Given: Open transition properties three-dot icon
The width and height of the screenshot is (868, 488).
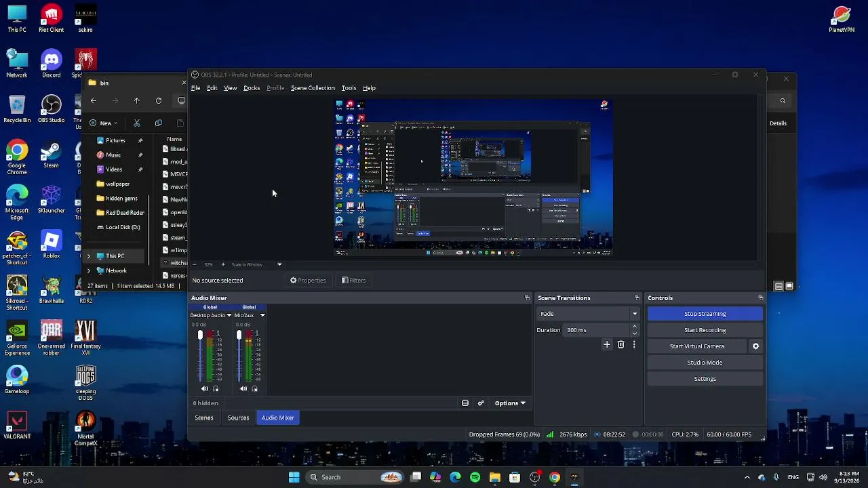Looking at the screenshot, I should click(634, 345).
